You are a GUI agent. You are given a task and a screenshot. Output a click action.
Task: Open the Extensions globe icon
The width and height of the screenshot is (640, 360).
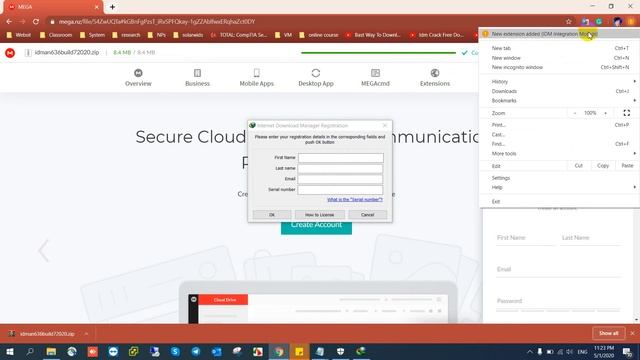coord(435,73)
